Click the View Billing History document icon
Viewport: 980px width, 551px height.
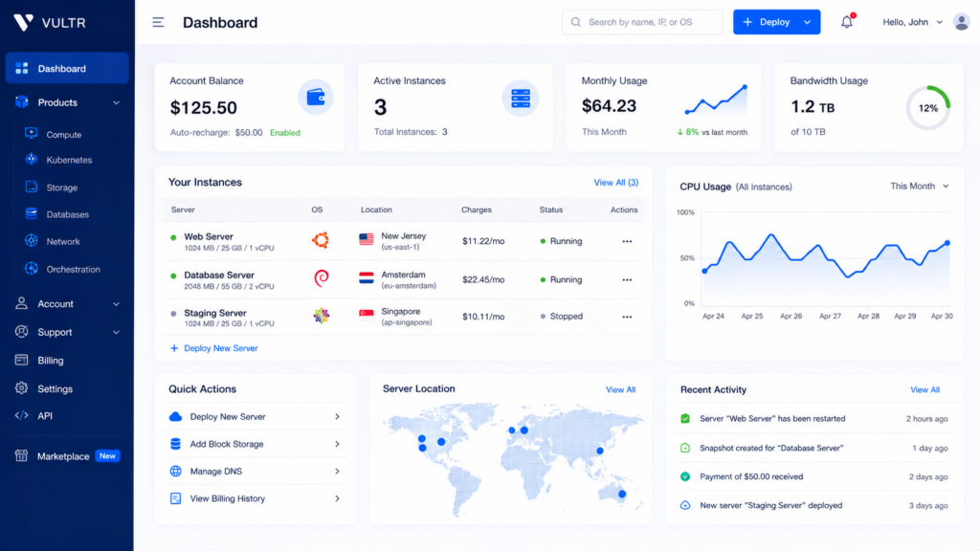coord(176,498)
